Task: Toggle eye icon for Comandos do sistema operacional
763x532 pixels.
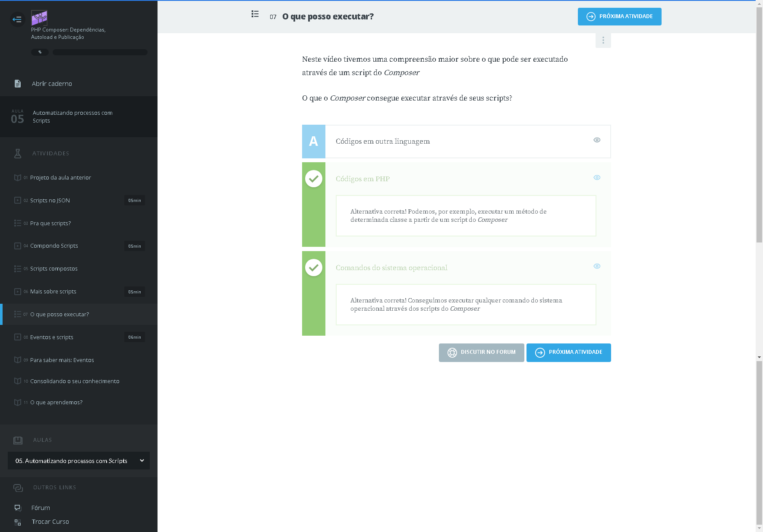Action: click(x=597, y=266)
